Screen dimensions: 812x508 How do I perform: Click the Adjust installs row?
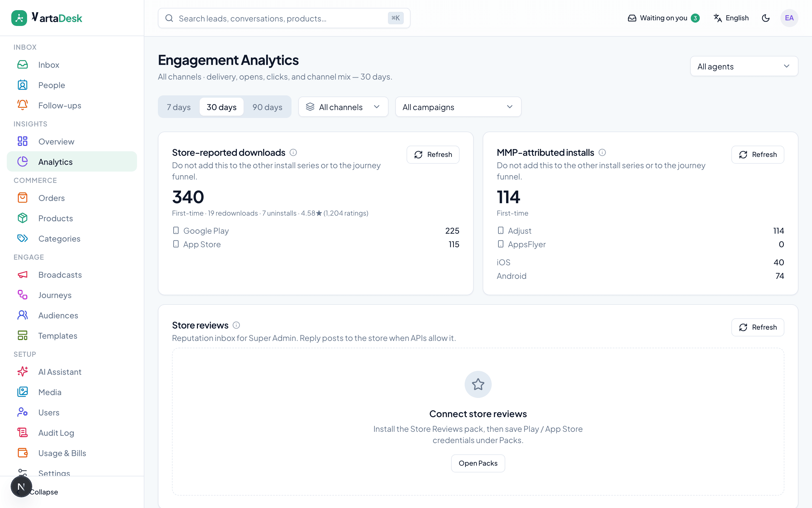pyautogui.click(x=640, y=231)
